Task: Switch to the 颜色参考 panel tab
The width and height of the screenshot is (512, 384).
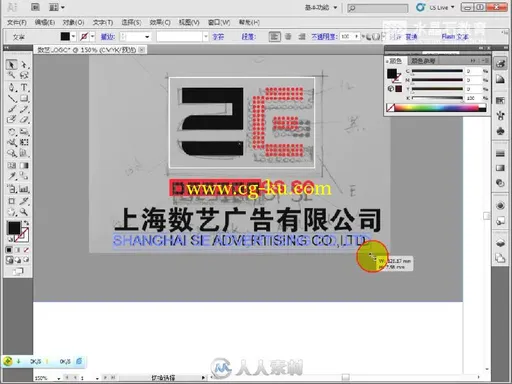Action: click(423, 61)
